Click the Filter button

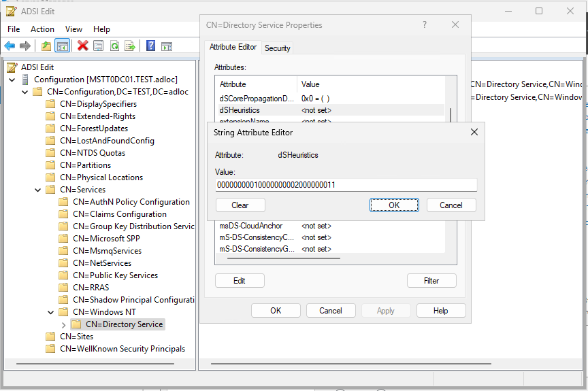tap(431, 281)
